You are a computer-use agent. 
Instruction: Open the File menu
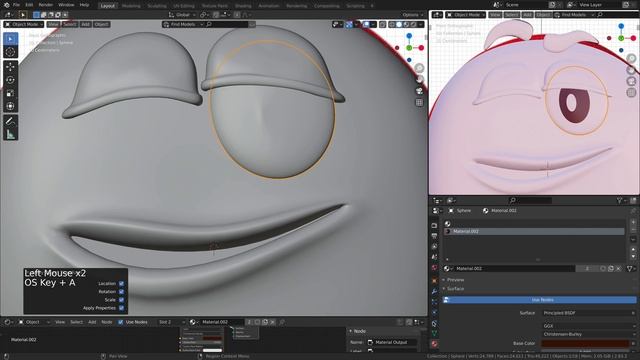pos(16,5)
